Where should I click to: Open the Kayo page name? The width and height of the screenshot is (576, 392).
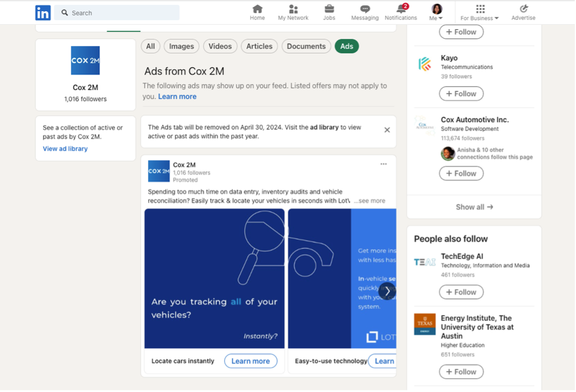(x=449, y=58)
